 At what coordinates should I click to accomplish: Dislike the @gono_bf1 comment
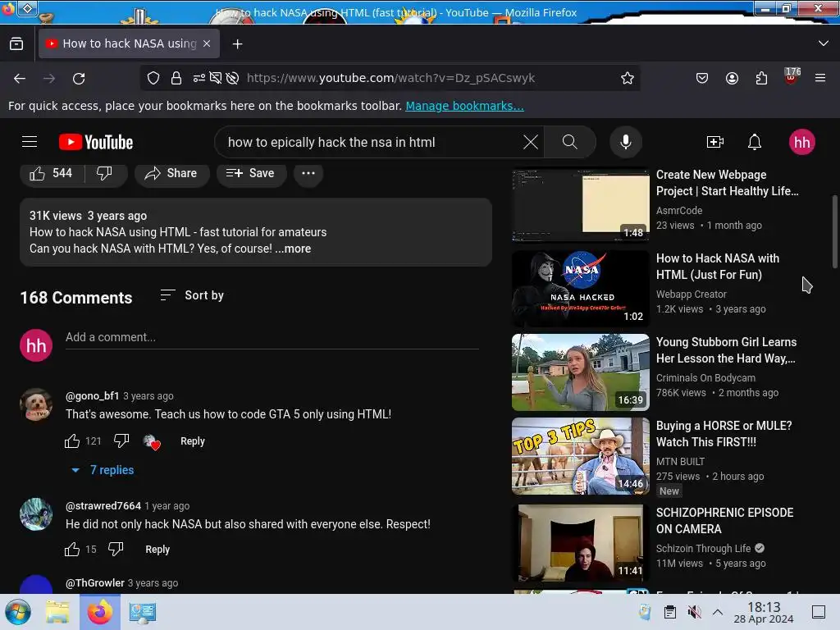point(121,441)
